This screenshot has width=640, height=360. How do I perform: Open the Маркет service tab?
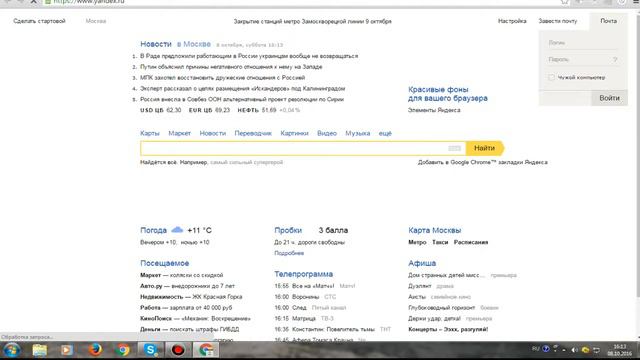[180, 133]
